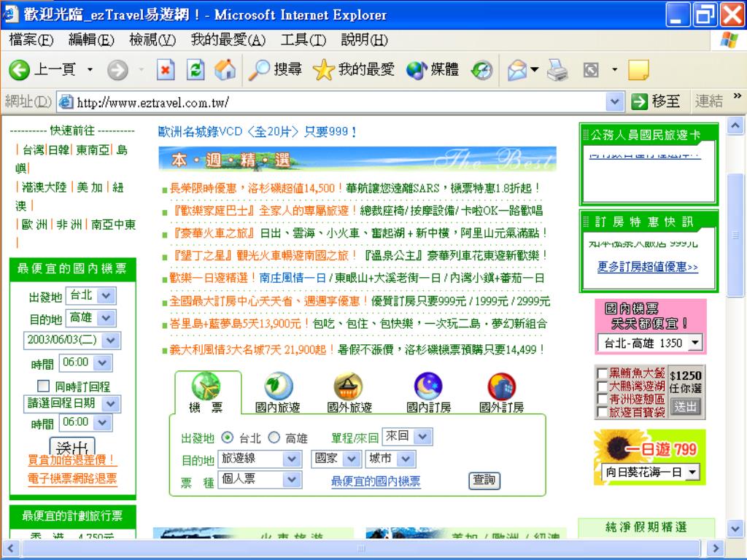Open the 檢視(V) menu
The height and width of the screenshot is (560, 747).
pos(152,39)
